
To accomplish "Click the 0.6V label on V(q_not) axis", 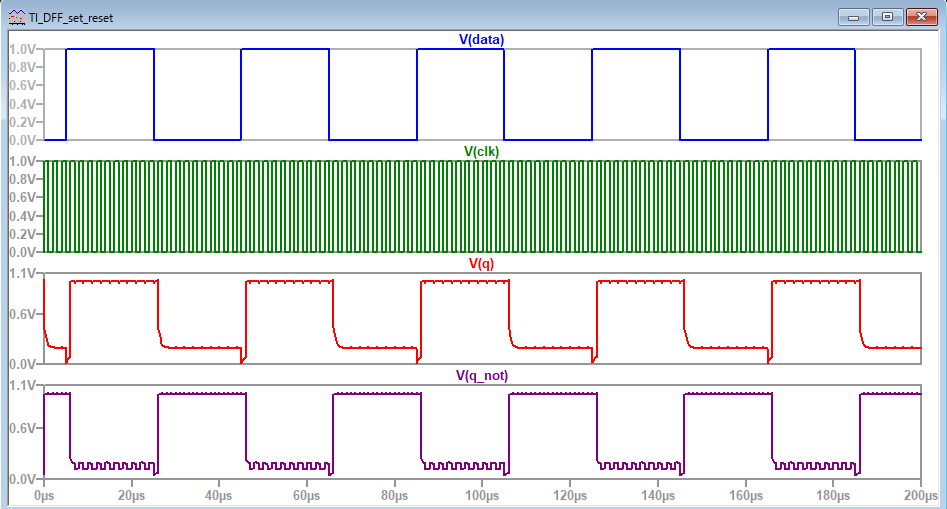I will [22, 427].
